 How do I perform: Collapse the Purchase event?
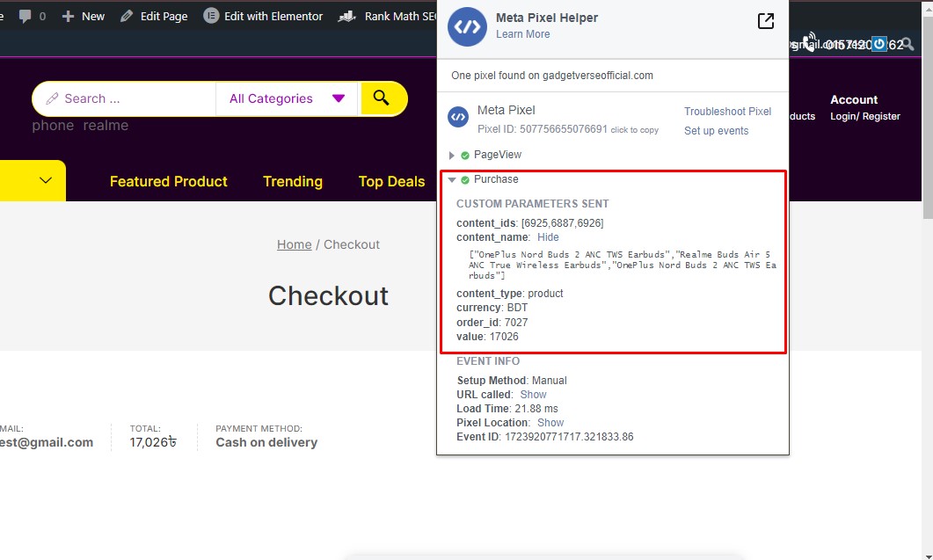coord(452,179)
